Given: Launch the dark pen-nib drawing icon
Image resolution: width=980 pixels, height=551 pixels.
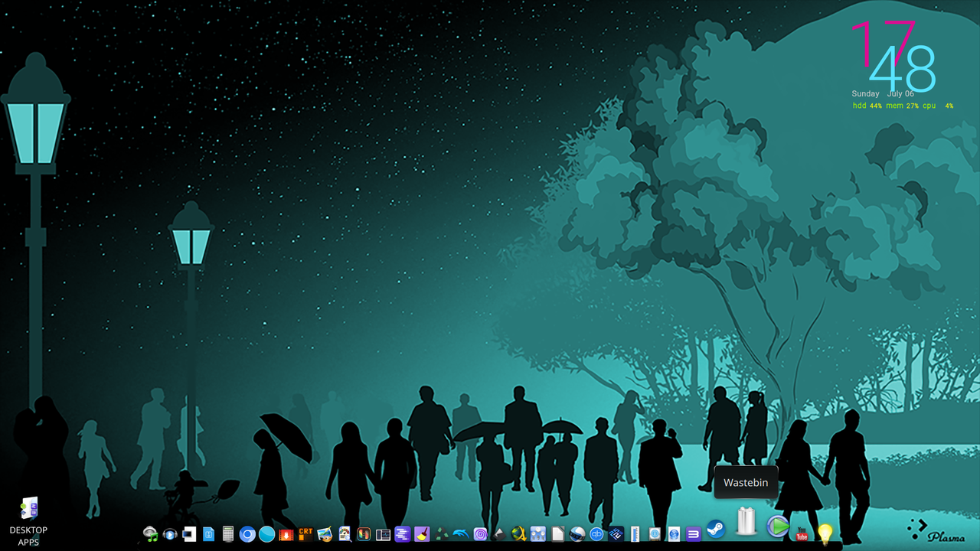Looking at the screenshot, I should coord(499,534).
